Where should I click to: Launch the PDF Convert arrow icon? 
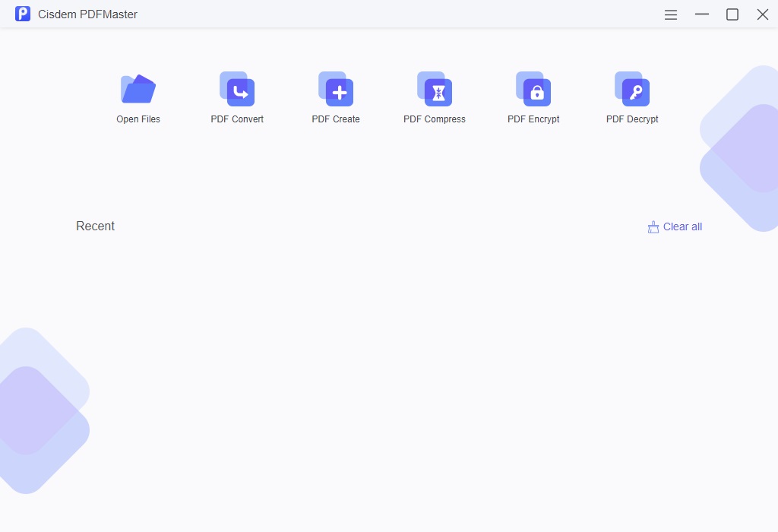[237, 90]
